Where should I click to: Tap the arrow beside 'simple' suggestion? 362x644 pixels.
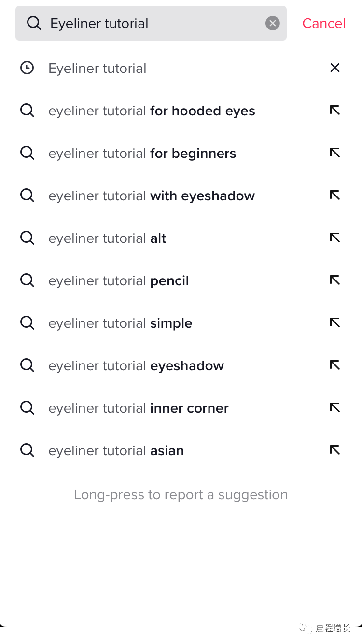[x=335, y=323]
